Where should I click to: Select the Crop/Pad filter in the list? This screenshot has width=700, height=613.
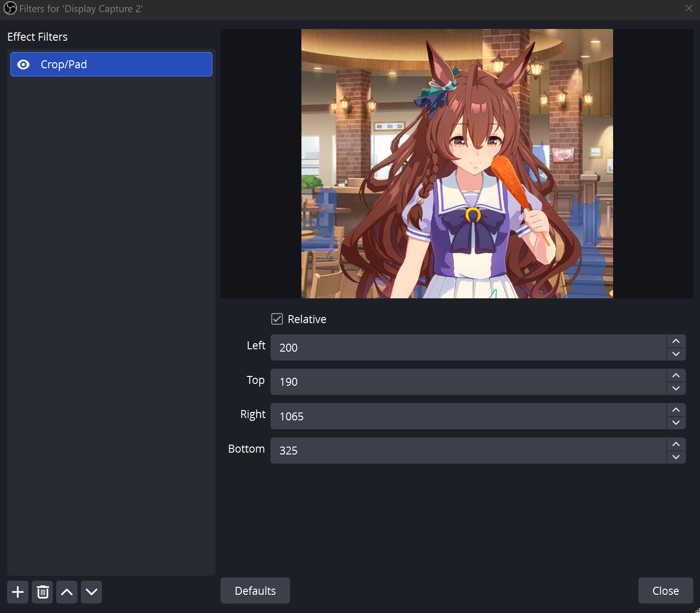point(111,64)
